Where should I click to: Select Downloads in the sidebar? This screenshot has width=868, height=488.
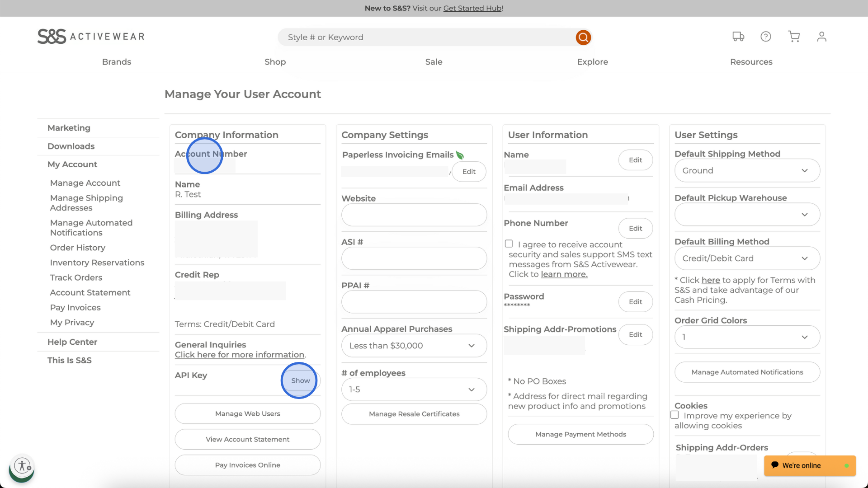71,146
